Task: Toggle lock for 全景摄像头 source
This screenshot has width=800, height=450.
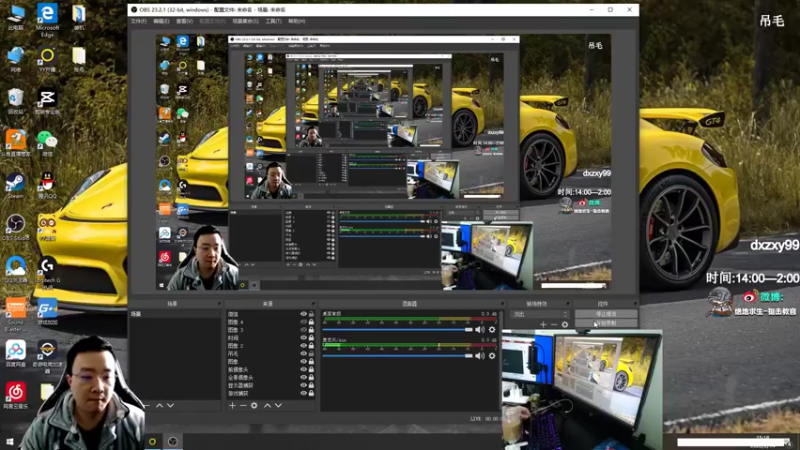Action: (x=311, y=378)
